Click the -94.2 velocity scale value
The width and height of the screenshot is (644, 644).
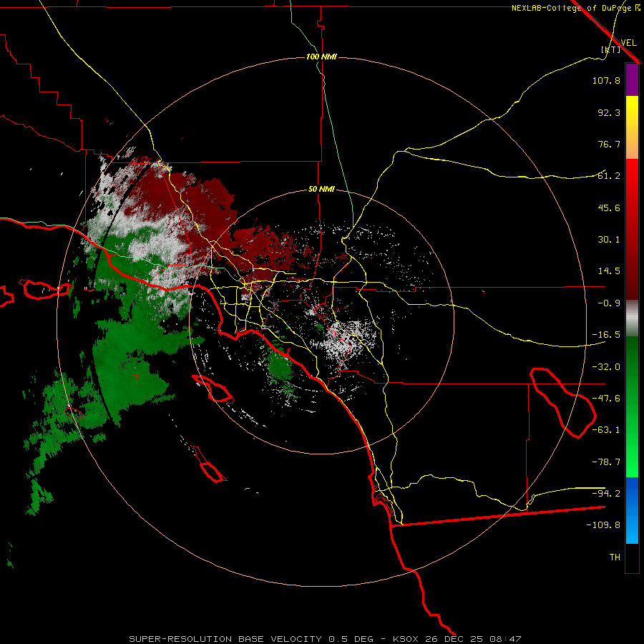pyautogui.click(x=606, y=493)
